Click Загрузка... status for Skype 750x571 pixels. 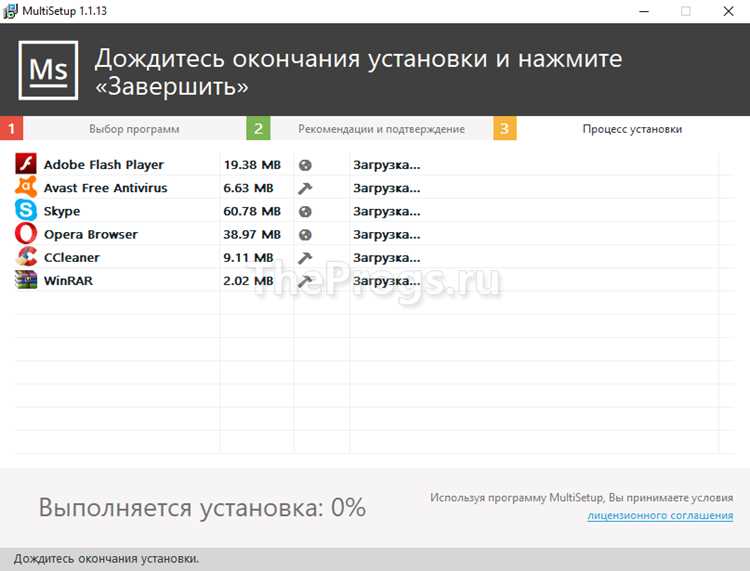386,212
